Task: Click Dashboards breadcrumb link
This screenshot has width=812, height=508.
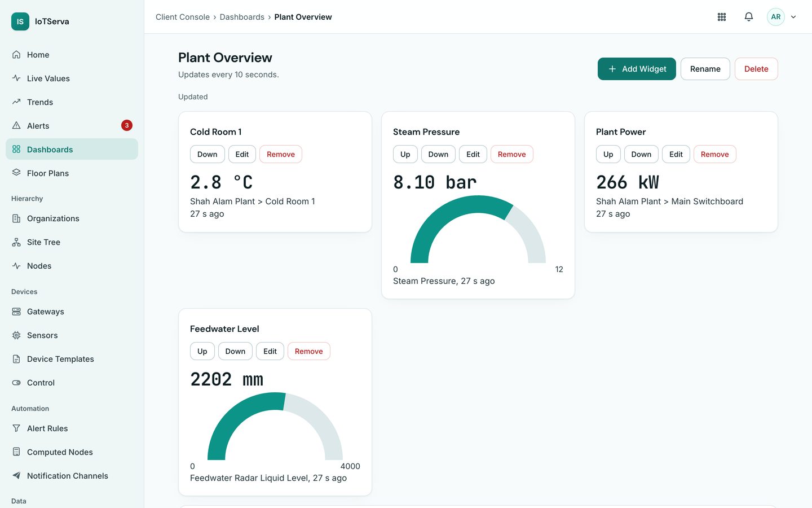Action: click(242, 17)
